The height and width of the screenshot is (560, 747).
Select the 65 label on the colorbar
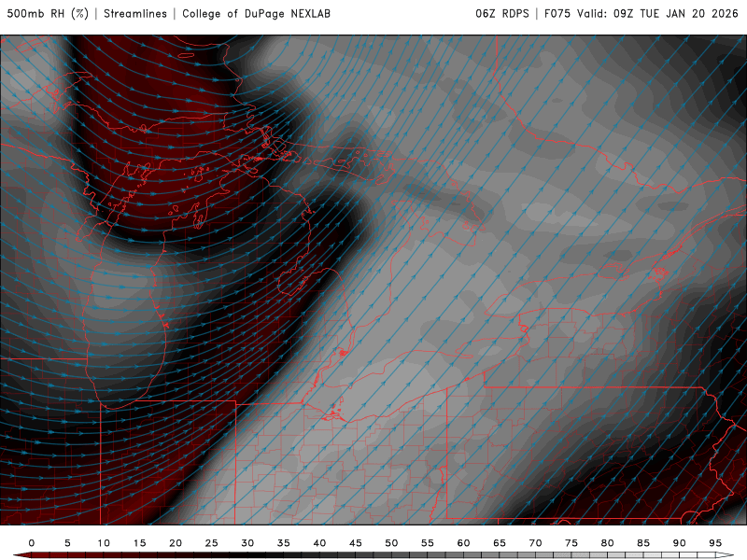point(500,543)
